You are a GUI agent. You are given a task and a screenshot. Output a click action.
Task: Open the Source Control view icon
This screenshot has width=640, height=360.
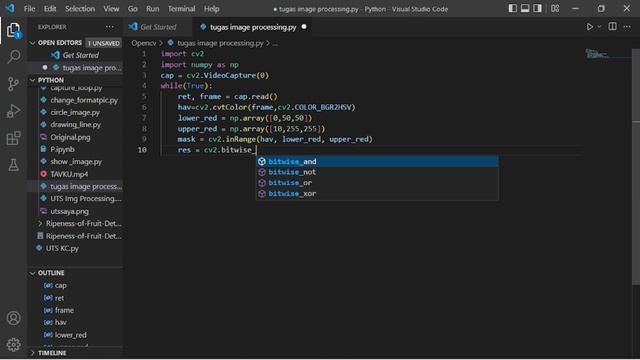tap(13, 84)
